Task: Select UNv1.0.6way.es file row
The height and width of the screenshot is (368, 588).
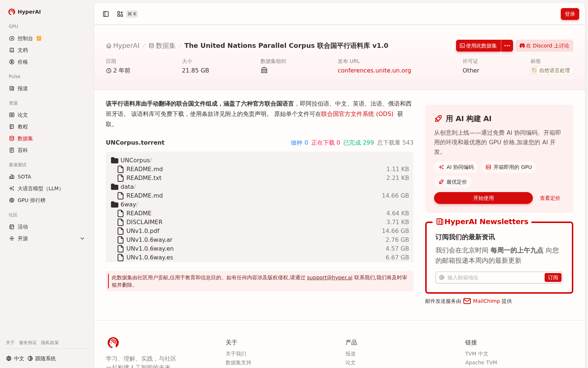Action: (x=259, y=257)
